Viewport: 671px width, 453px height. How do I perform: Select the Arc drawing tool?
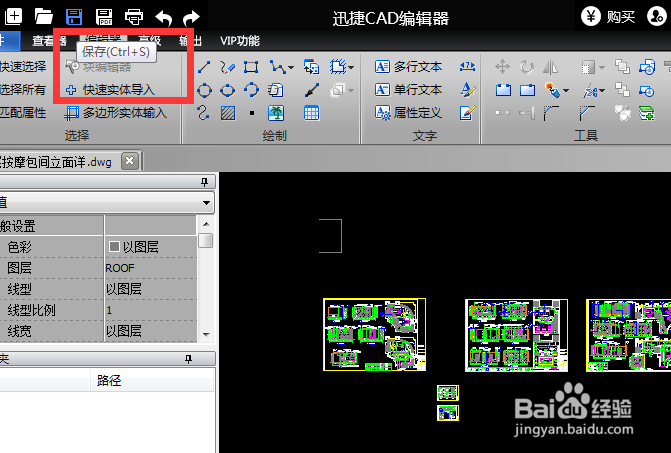tap(251, 90)
